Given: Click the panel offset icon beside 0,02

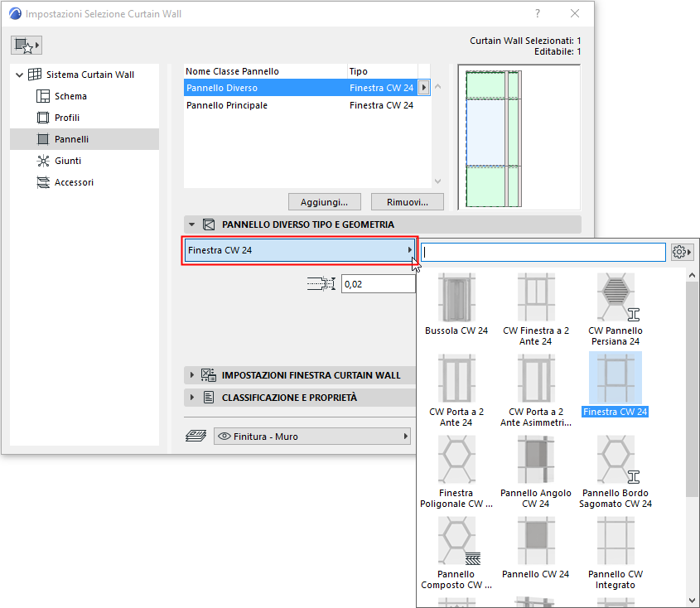Looking at the screenshot, I should pyautogui.click(x=321, y=284).
